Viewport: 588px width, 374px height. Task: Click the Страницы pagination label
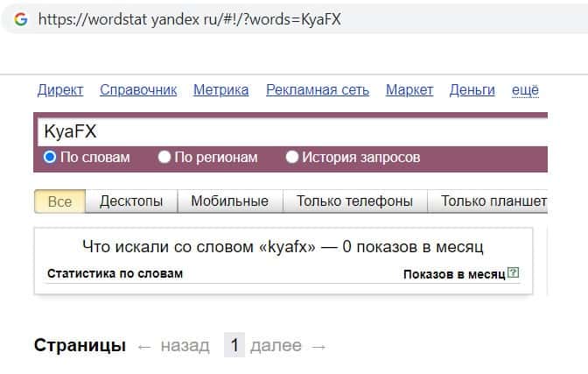(80, 346)
